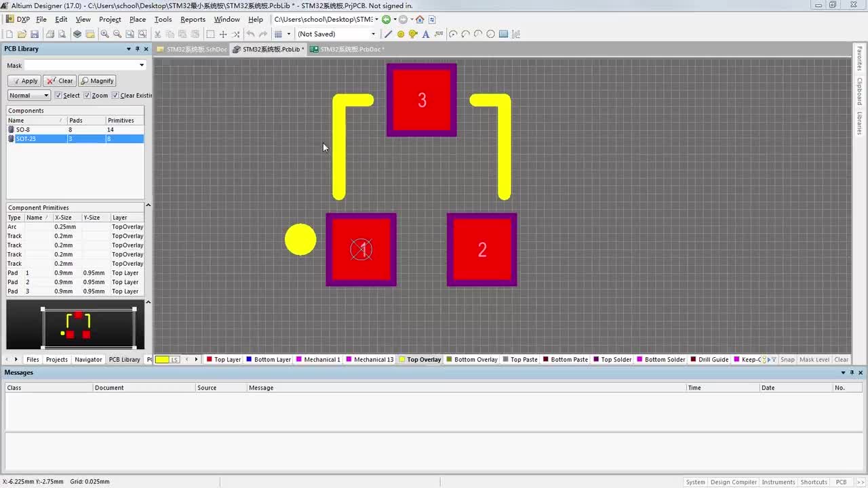Sort components by the Pads column header

coord(85,120)
